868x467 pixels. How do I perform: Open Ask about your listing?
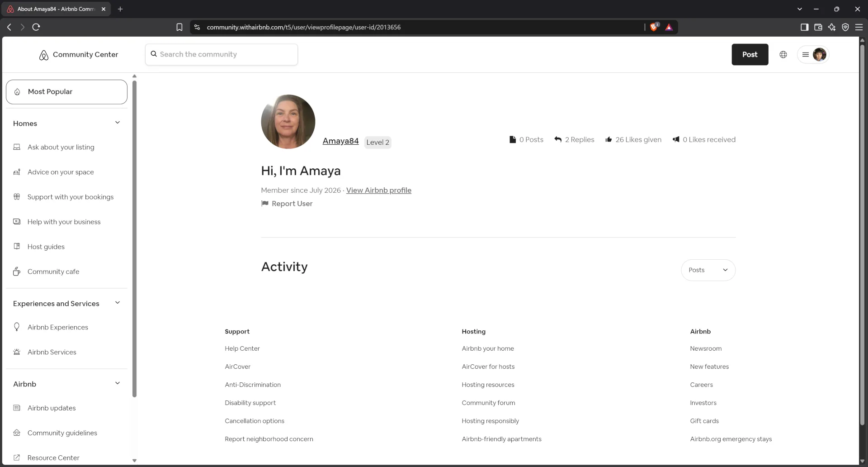tap(61, 147)
